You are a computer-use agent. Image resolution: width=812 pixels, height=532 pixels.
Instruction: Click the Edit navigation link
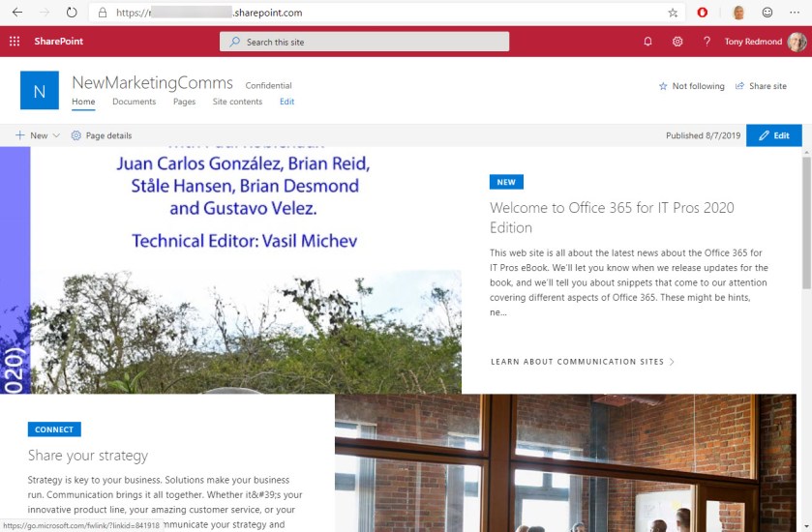click(286, 102)
